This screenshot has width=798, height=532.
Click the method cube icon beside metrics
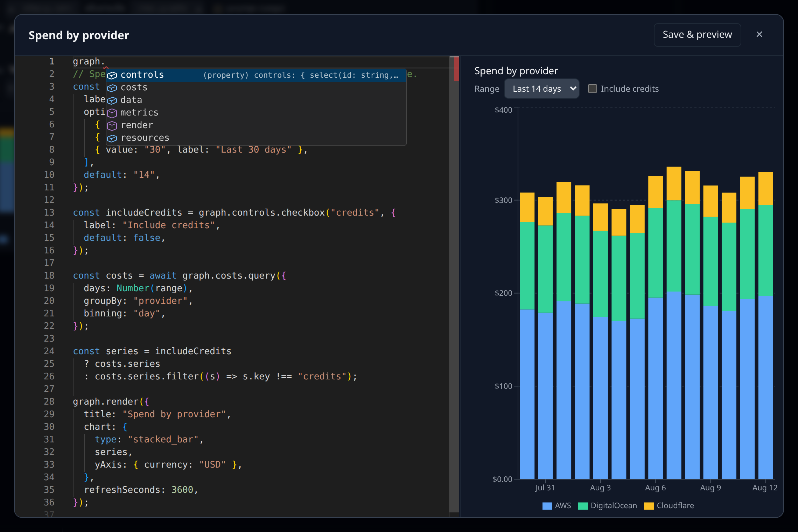point(112,113)
